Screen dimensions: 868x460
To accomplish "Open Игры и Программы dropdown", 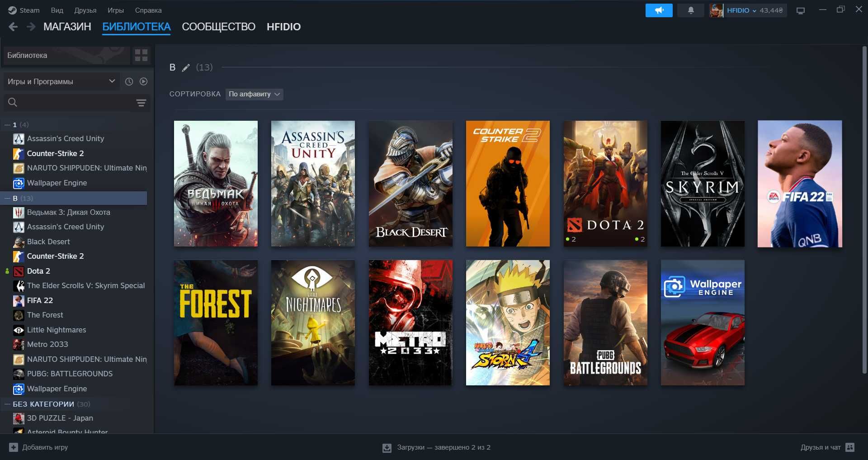I will 61,81.
